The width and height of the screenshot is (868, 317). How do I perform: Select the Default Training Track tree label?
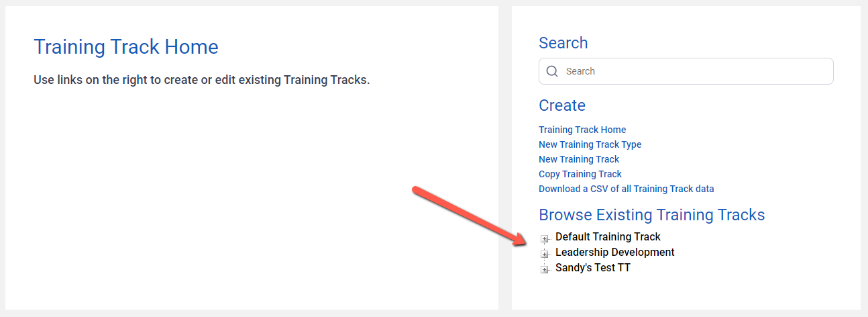pyautogui.click(x=608, y=236)
